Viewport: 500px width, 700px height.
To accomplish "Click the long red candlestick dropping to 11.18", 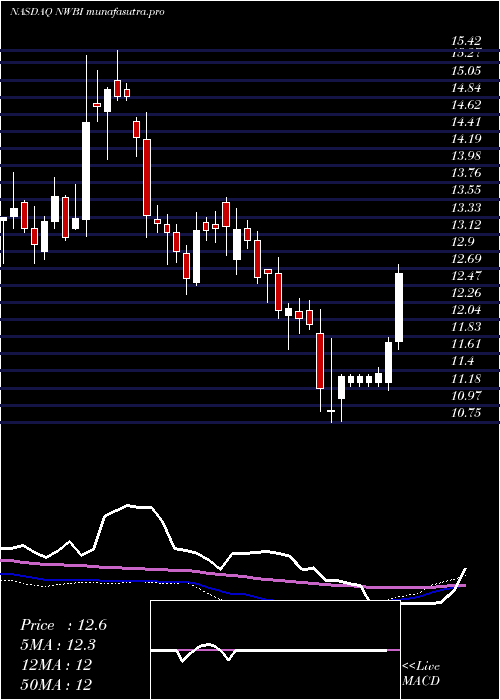I will coord(320,361).
